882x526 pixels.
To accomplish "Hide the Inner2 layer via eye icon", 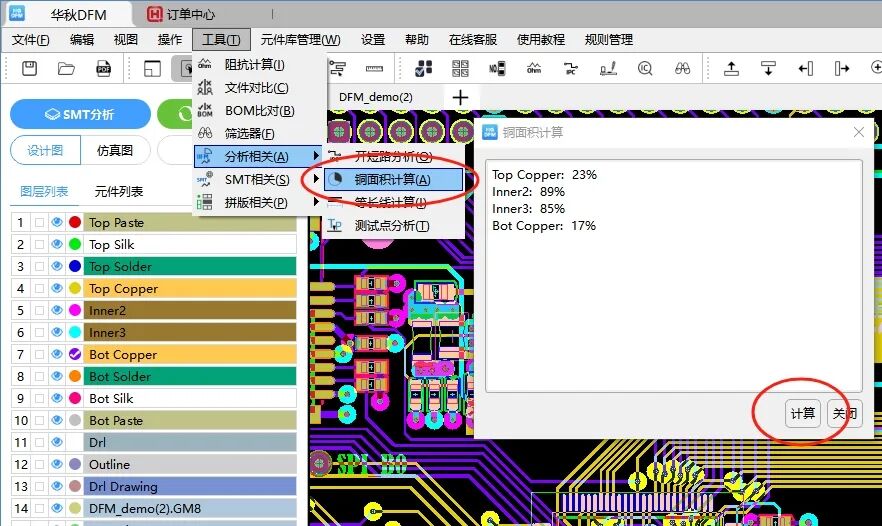I will pyautogui.click(x=57, y=310).
